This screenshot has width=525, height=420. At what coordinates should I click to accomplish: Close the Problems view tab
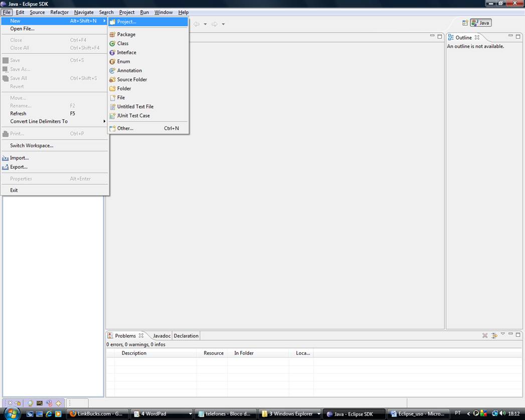click(141, 335)
